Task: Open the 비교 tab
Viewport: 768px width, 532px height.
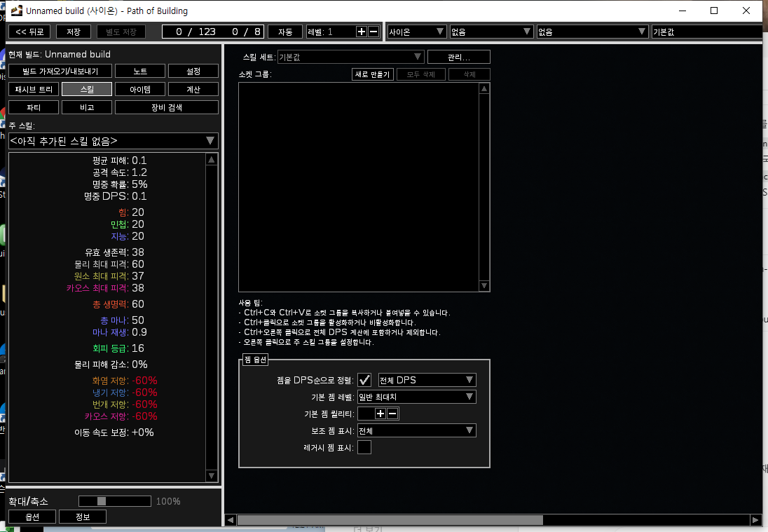Action: [87, 107]
